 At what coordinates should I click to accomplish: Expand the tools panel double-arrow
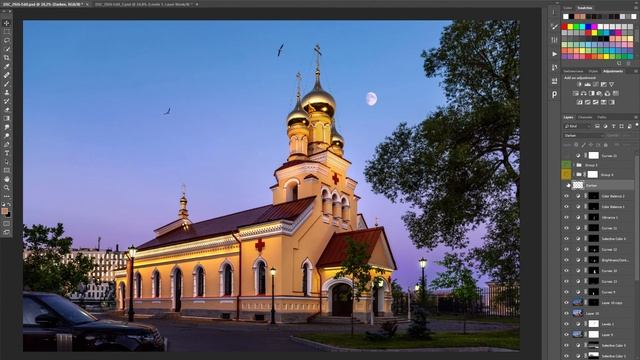click(x=4, y=11)
